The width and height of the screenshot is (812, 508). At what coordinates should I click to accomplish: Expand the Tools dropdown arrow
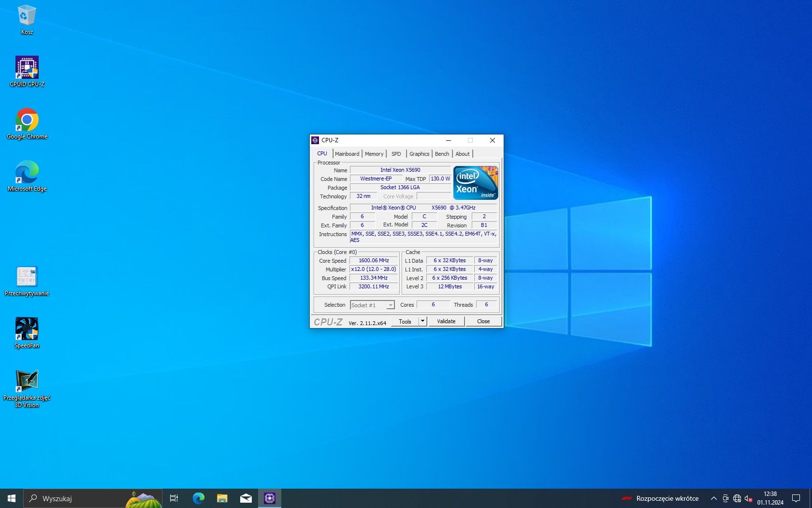pos(422,321)
